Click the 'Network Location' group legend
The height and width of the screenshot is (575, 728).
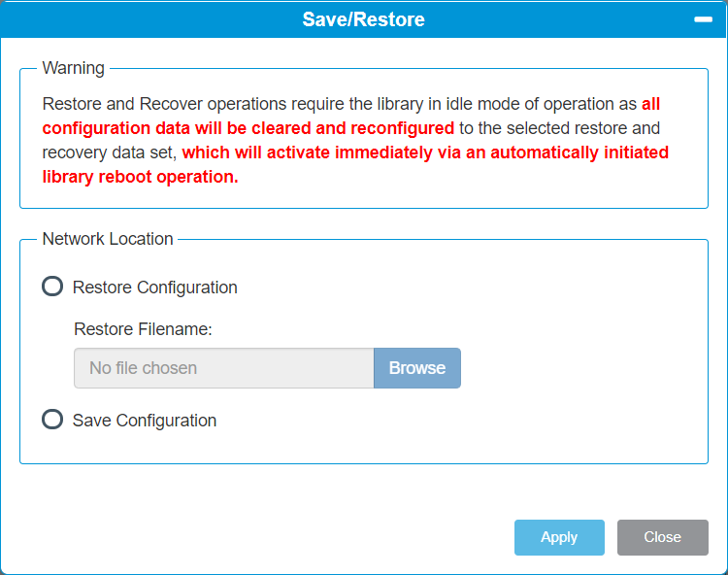click(108, 239)
